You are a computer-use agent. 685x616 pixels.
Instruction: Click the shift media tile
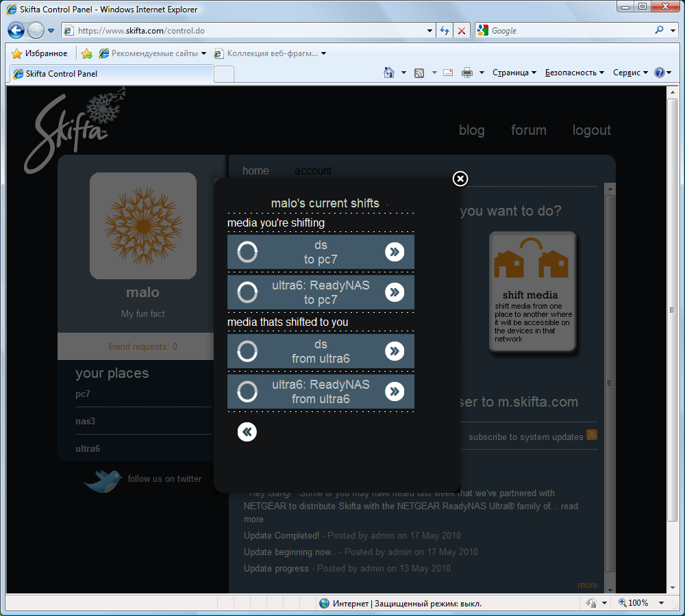[x=532, y=292]
